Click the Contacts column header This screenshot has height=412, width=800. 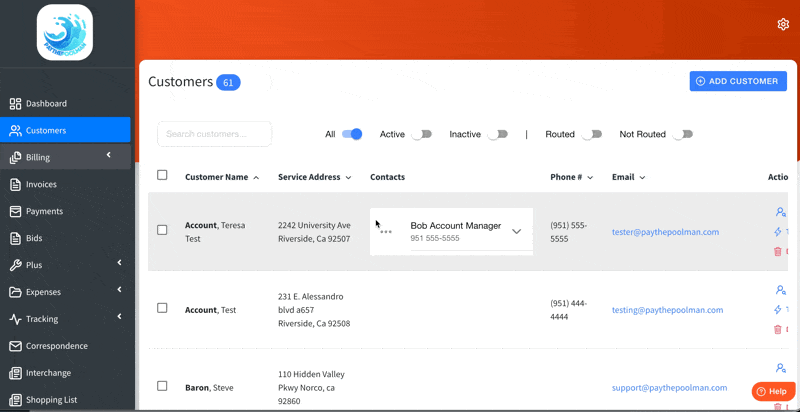pyautogui.click(x=387, y=177)
